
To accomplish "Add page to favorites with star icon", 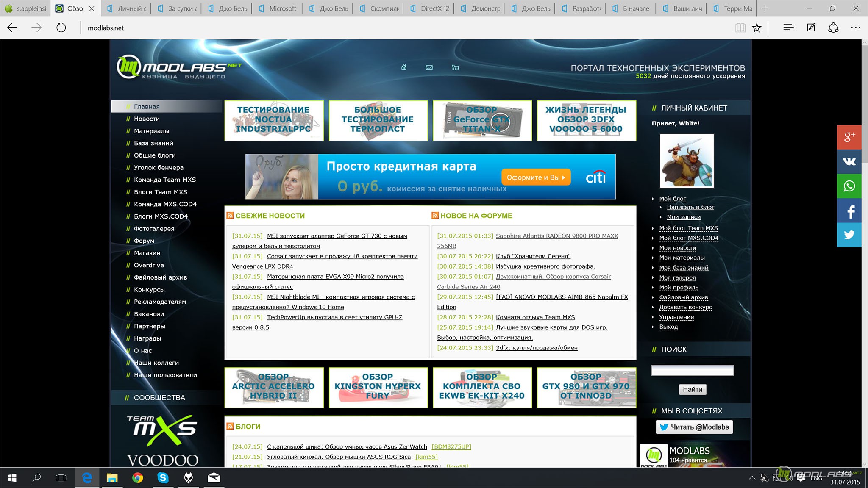I will (x=757, y=28).
